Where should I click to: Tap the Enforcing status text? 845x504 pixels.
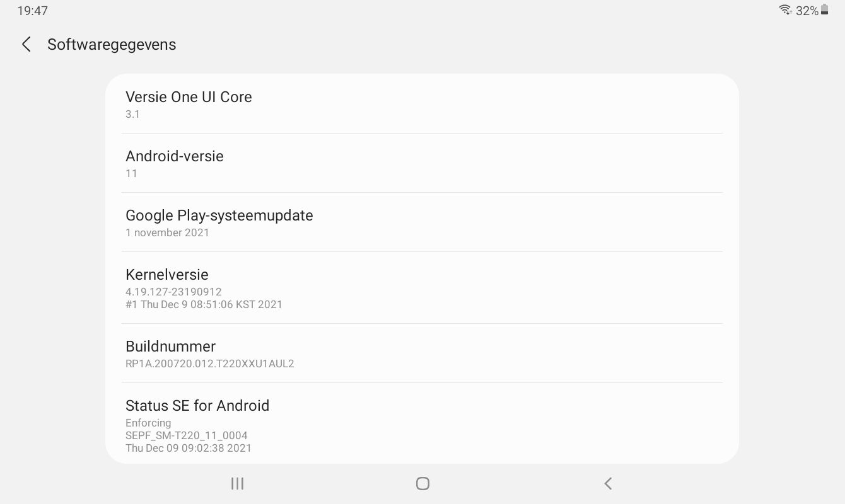pos(148,423)
